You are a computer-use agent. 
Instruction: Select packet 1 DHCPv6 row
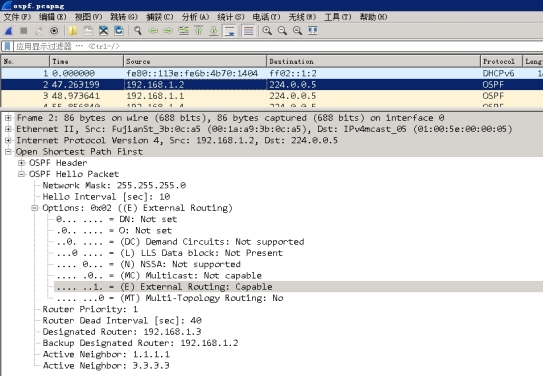click(272, 73)
